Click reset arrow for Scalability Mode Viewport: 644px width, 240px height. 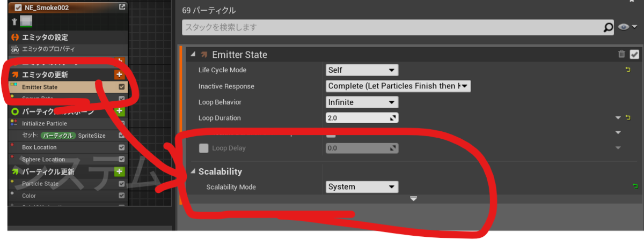pyautogui.click(x=635, y=186)
